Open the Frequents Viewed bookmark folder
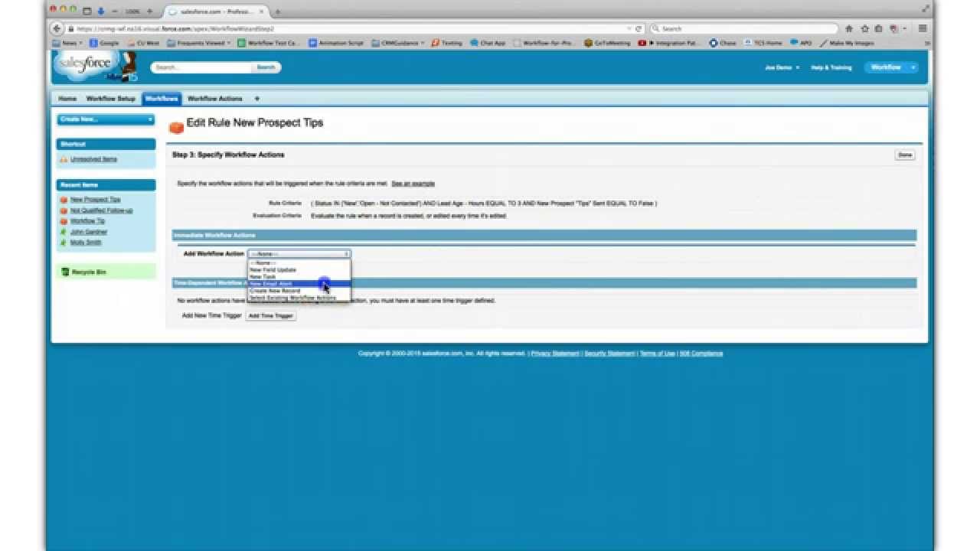Viewport: 980px width, 551px height. 199,43
